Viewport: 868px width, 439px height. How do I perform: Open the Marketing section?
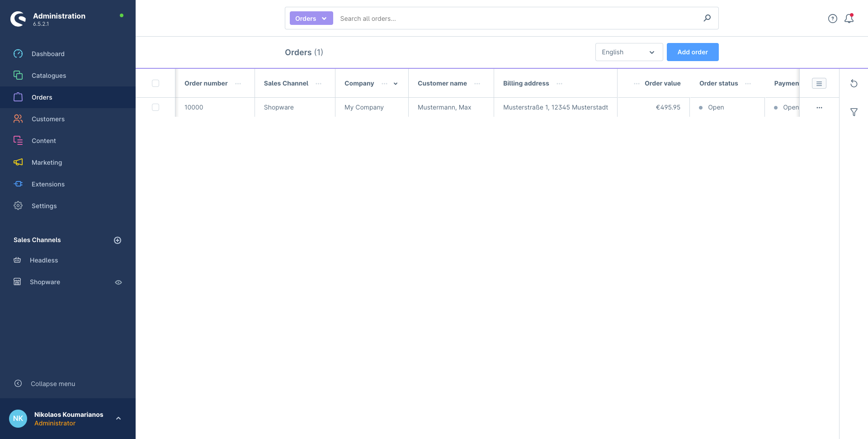click(x=68, y=162)
